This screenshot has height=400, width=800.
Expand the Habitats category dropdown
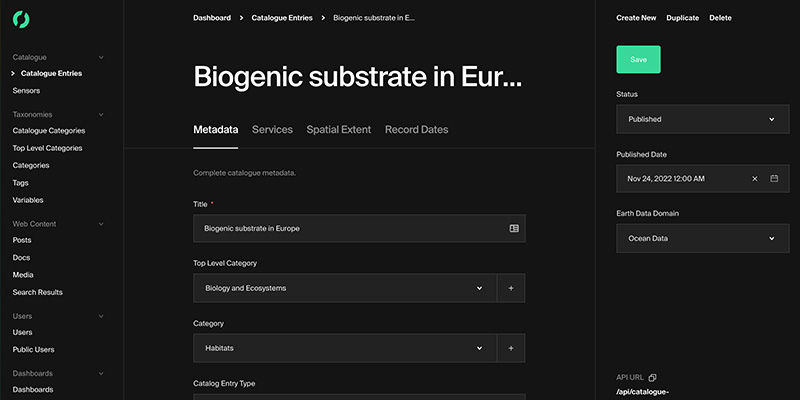point(345,348)
